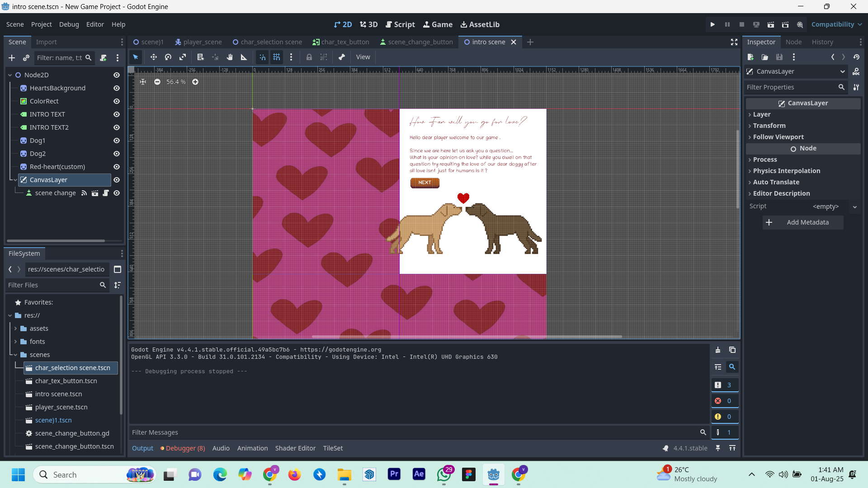Activate the Scale Mode tool
The image size is (868, 488).
click(183, 57)
